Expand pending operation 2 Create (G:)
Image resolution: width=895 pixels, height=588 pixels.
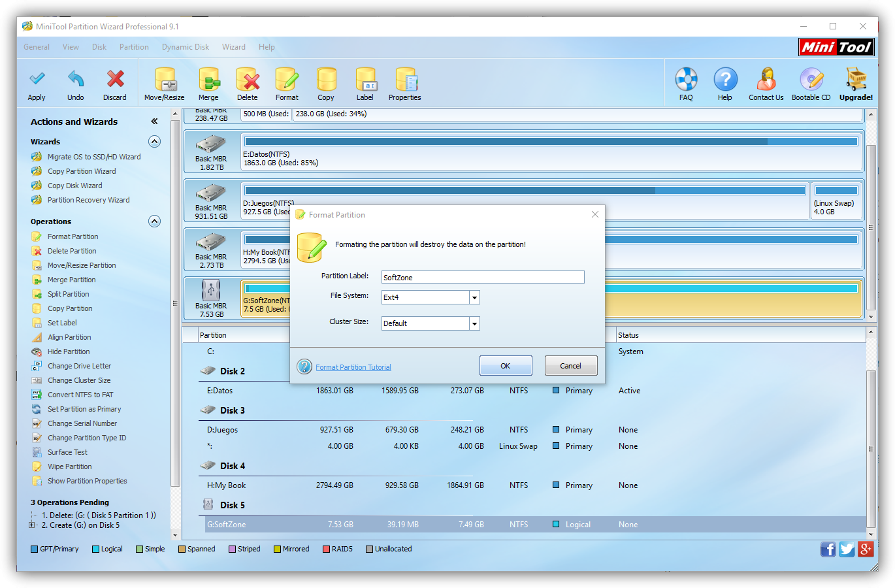click(x=32, y=525)
